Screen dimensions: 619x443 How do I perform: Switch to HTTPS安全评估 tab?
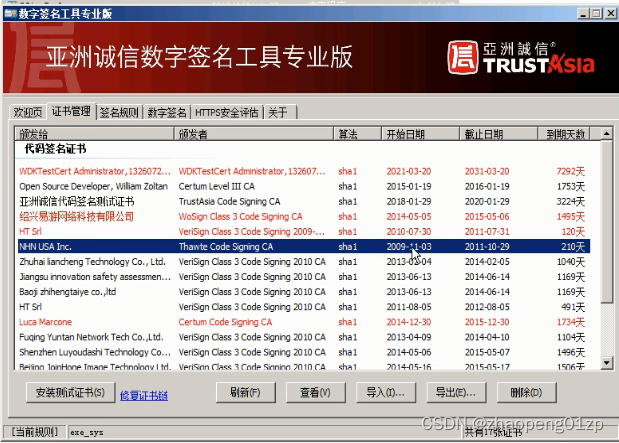tap(227, 112)
